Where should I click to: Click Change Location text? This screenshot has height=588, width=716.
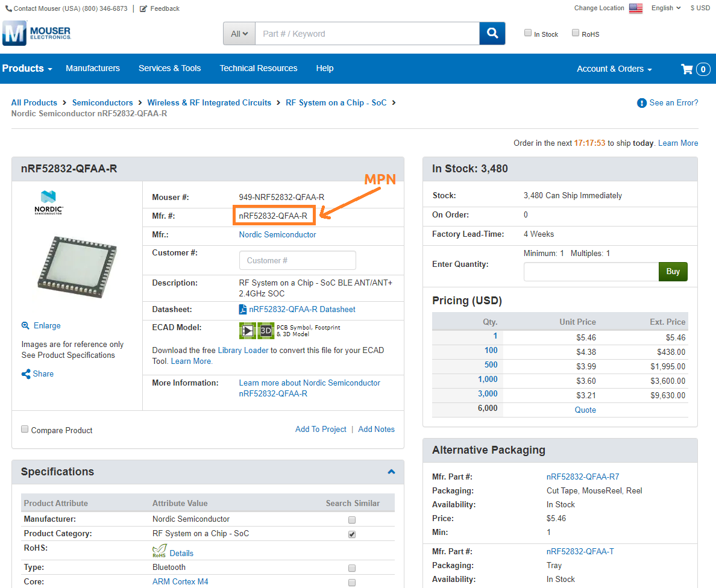[598, 8]
